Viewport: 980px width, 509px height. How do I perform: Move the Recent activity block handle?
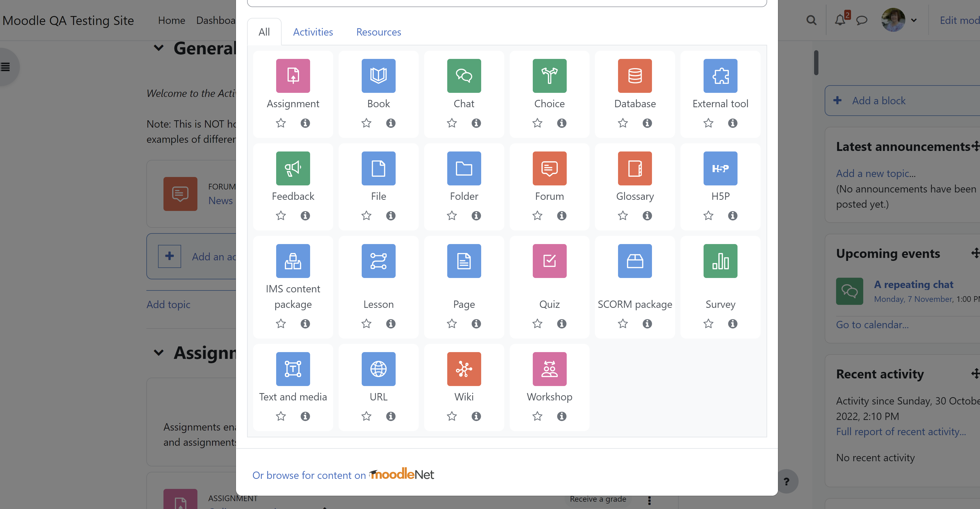[975, 373]
